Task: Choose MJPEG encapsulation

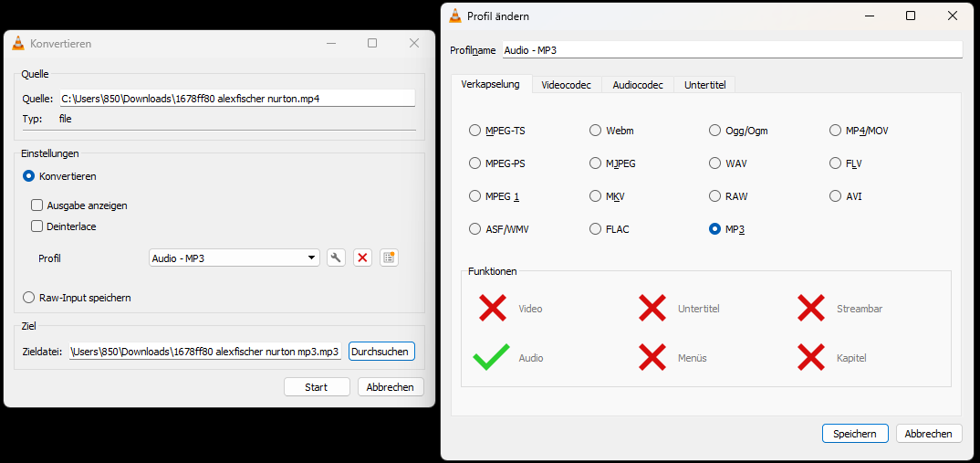Action: pyautogui.click(x=595, y=163)
